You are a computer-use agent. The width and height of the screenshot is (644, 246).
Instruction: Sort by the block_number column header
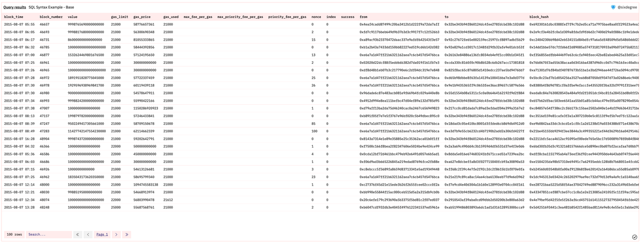[x=51, y=17]
